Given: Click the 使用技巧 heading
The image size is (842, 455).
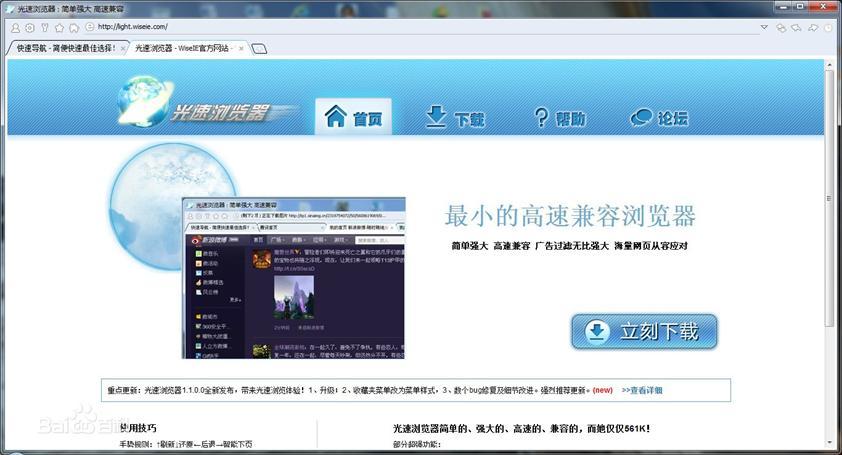Looking at the screenshot, I should 137,428.
